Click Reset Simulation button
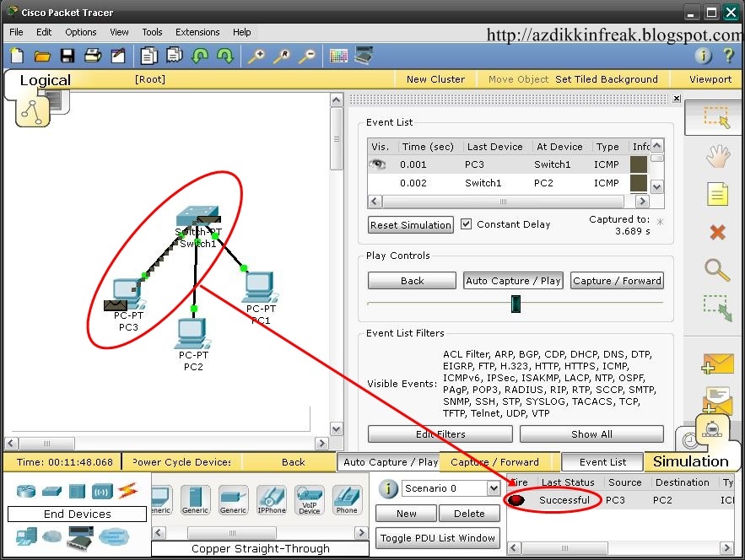This screenshot has height=560, width=745. click(x=411, y=224)
